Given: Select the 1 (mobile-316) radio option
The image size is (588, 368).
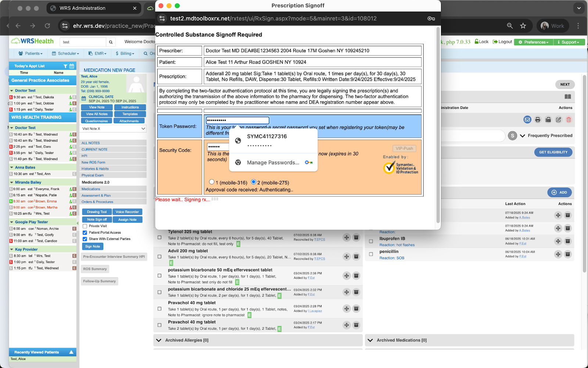Looking at the screenshot, I should click(x=212, y=182).
